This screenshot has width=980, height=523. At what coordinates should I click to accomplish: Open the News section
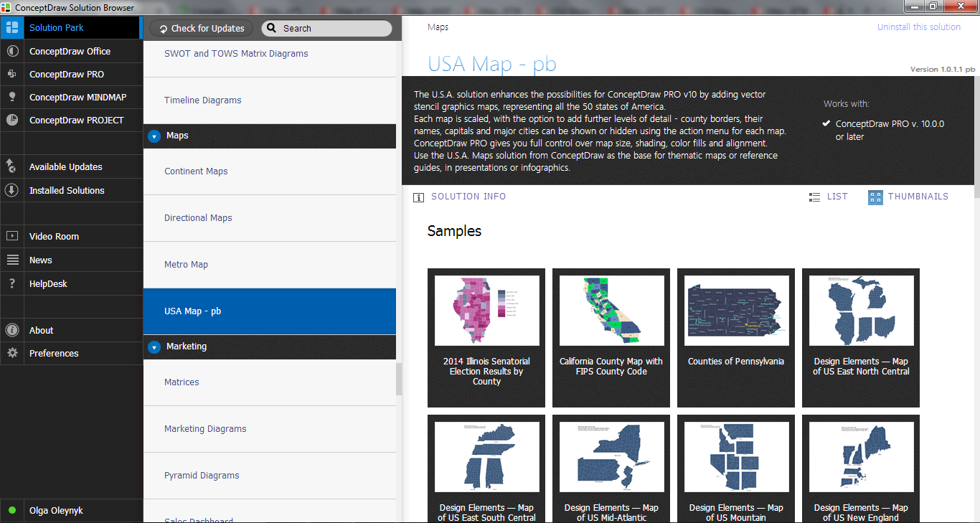pos(70,260)
